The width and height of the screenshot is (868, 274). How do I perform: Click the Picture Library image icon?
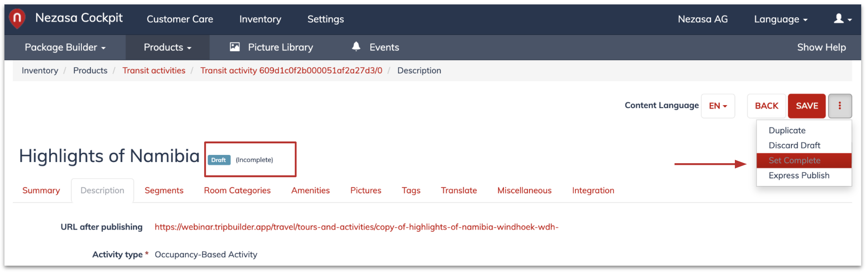tap(235, 47)
